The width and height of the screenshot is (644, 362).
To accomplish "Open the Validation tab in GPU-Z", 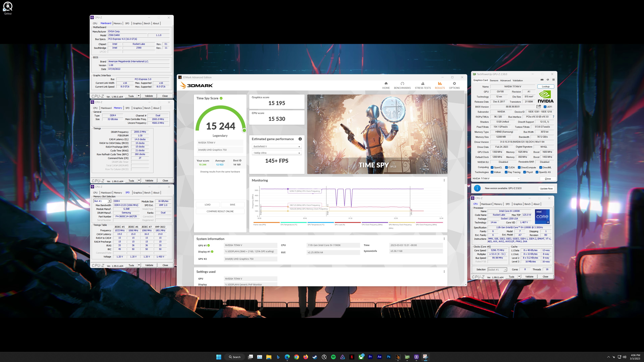I will (518, 80).
